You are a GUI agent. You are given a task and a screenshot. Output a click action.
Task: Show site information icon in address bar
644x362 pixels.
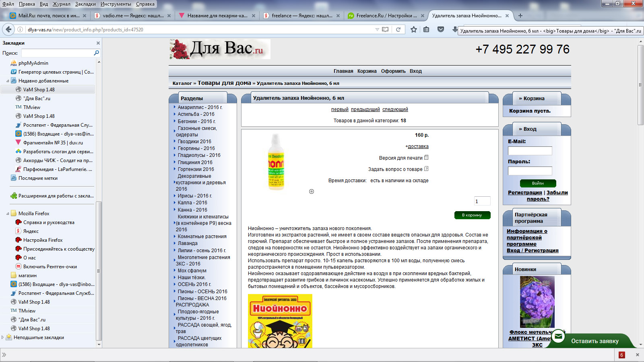[x=20, y=29]
